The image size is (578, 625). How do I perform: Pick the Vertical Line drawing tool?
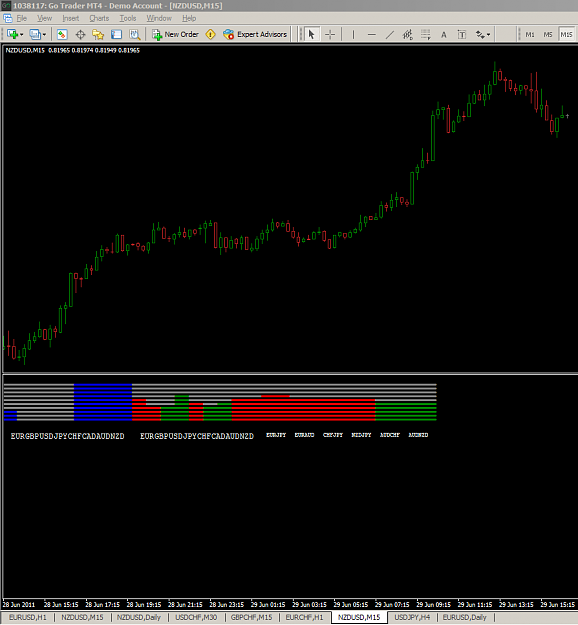pyautogui.click(x=353, y=34)
